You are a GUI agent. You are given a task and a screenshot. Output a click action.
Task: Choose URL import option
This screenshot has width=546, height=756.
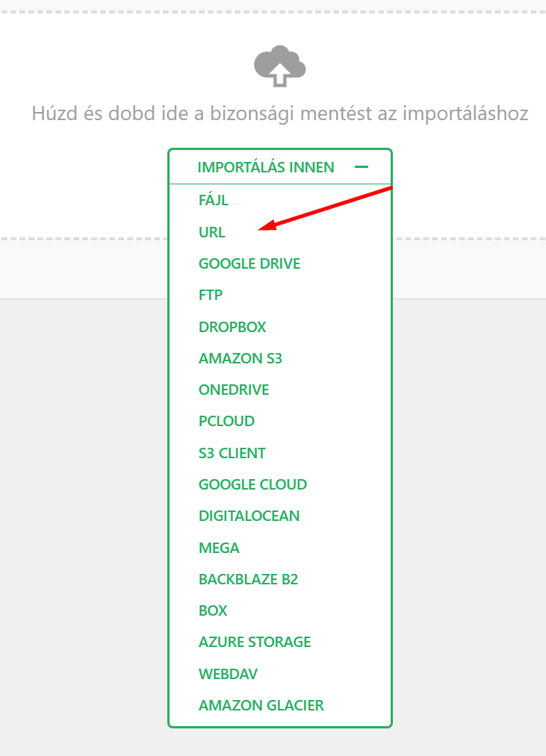pyautogui.click(x=211, y=231)
